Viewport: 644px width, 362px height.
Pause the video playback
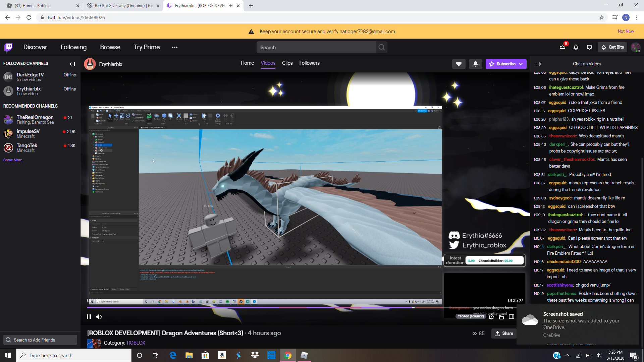pos(89,317)
